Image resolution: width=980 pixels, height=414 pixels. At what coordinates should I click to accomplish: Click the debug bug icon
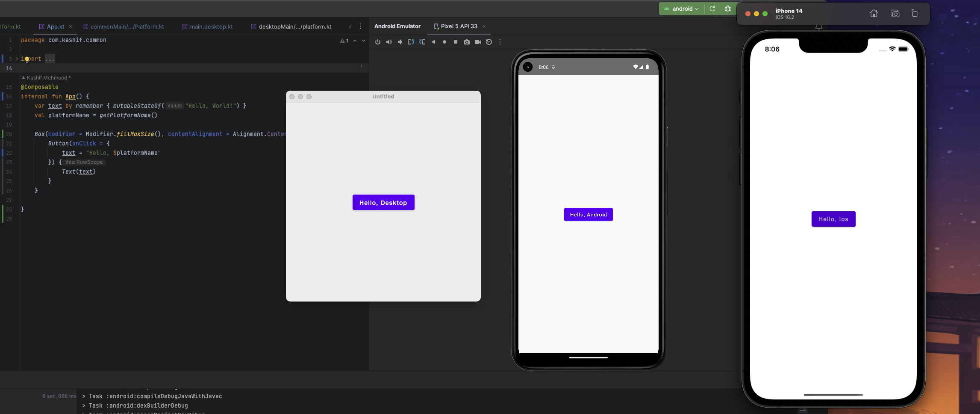pos(728,9)
